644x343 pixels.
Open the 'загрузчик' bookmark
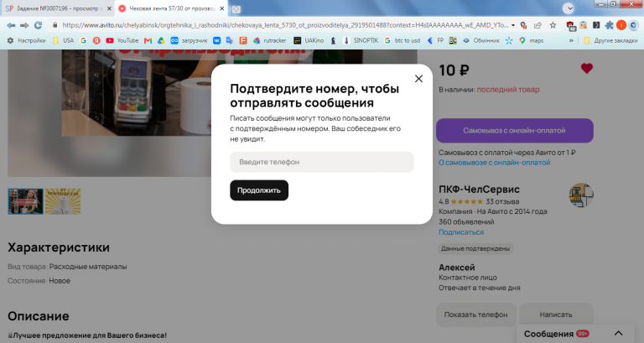click(189, 40)
